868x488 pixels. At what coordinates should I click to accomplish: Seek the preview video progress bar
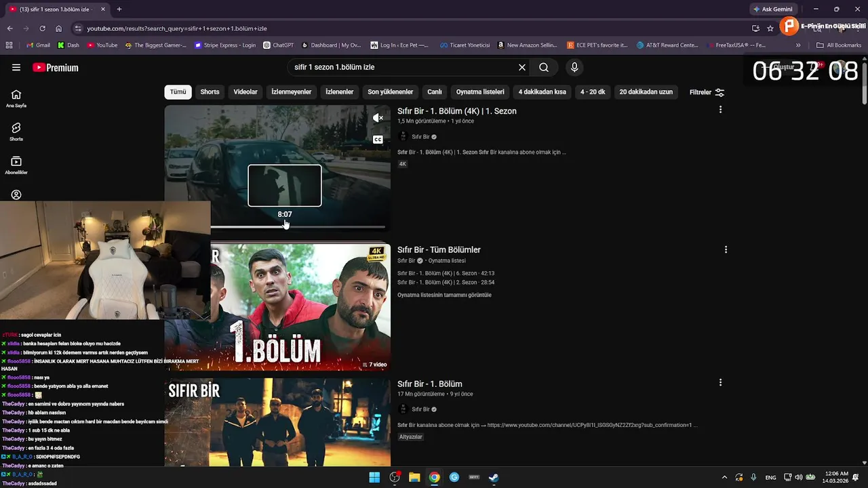coord(298,227)
